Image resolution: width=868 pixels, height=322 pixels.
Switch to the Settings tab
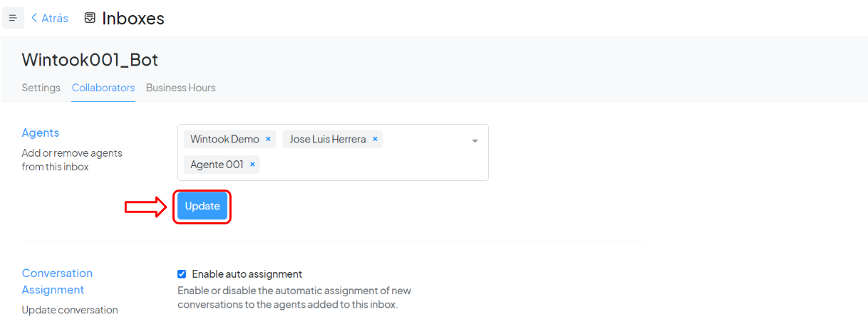click(41, 88)
